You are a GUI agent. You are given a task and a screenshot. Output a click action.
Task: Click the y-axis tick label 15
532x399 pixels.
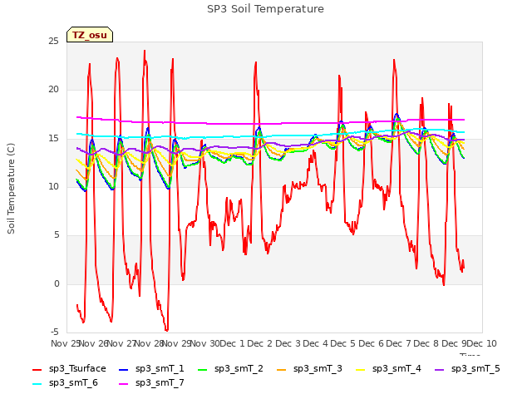53,139
